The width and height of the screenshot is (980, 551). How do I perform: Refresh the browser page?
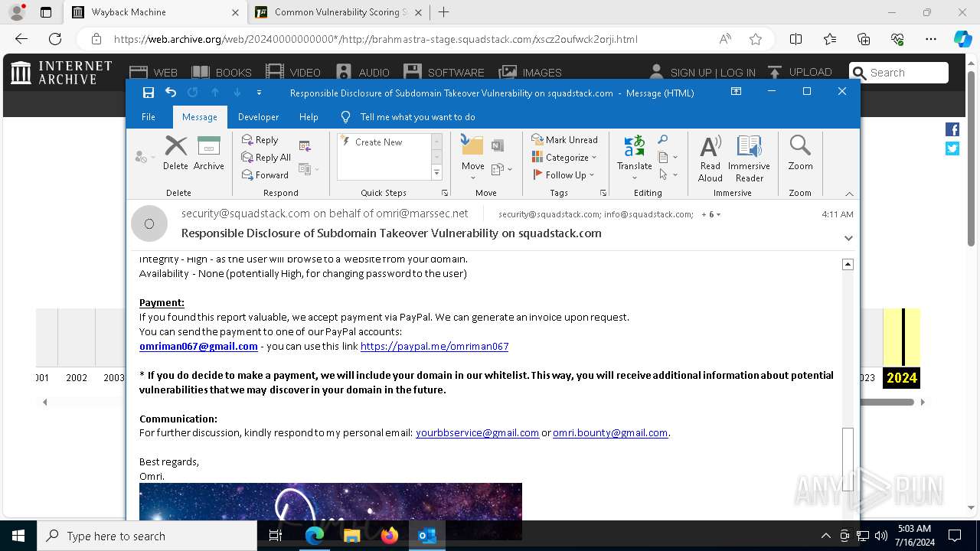55,39
